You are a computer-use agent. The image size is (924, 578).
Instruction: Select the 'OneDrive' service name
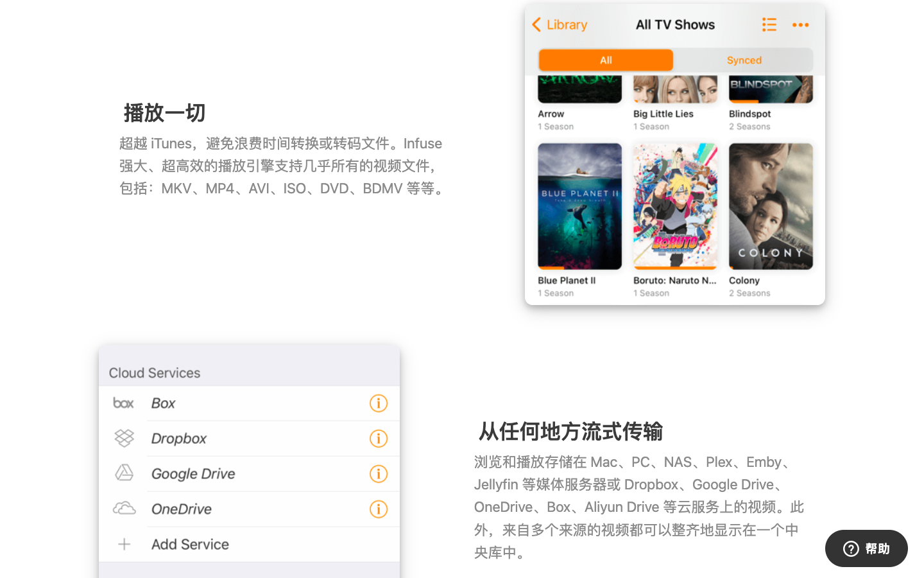(x=182, y=509)
